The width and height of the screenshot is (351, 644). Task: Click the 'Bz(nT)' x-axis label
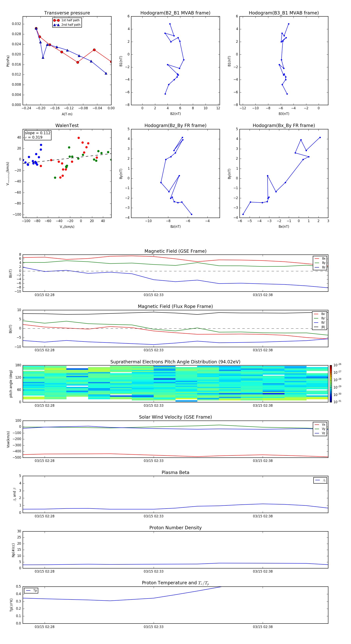175,227
